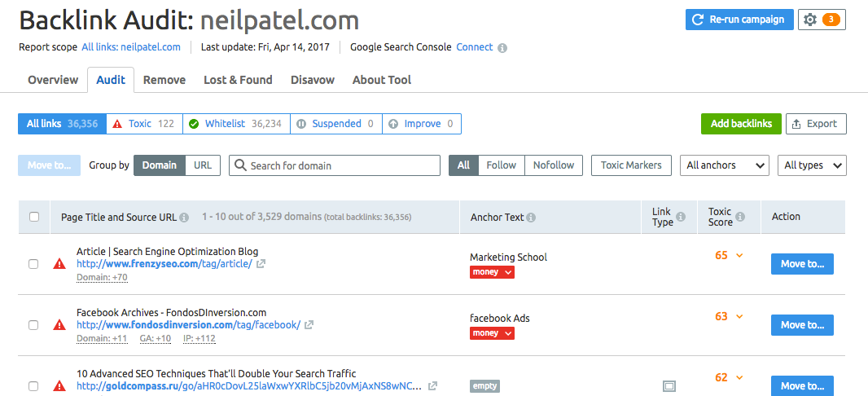
Task: Click the Link Type info icon
Action: click(681, 217)
